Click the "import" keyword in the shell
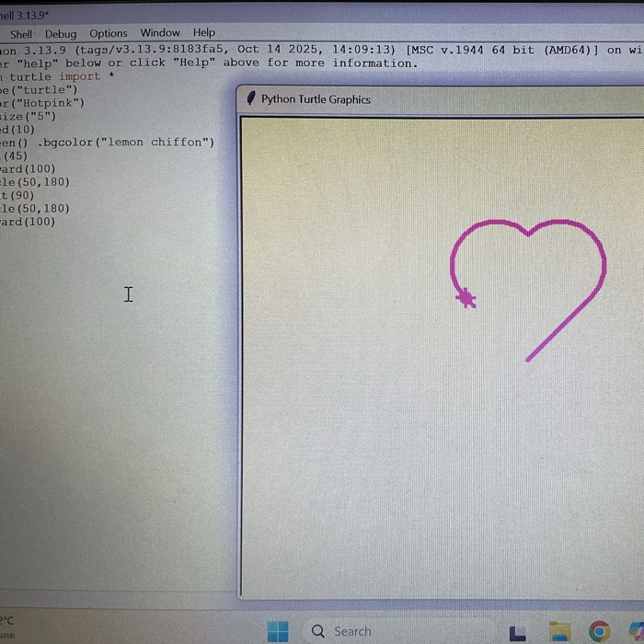Viewport: 644px width, 644px height. [79, 76]
